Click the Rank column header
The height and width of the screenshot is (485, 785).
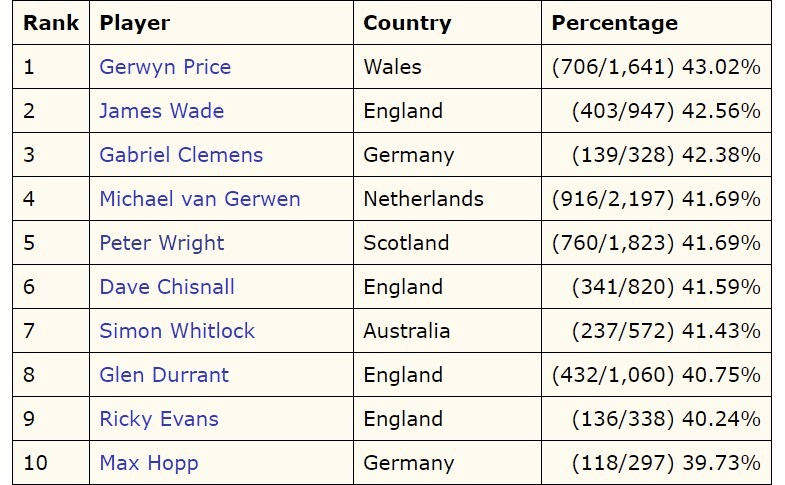click(51, 23)
